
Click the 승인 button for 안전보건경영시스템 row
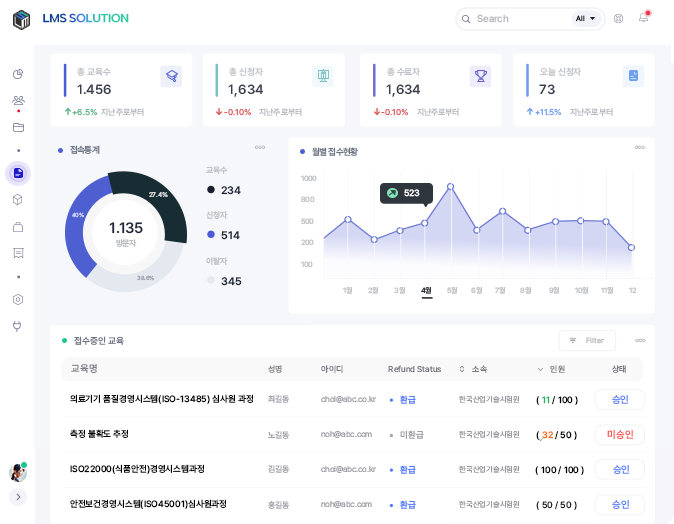pos(619,505)
